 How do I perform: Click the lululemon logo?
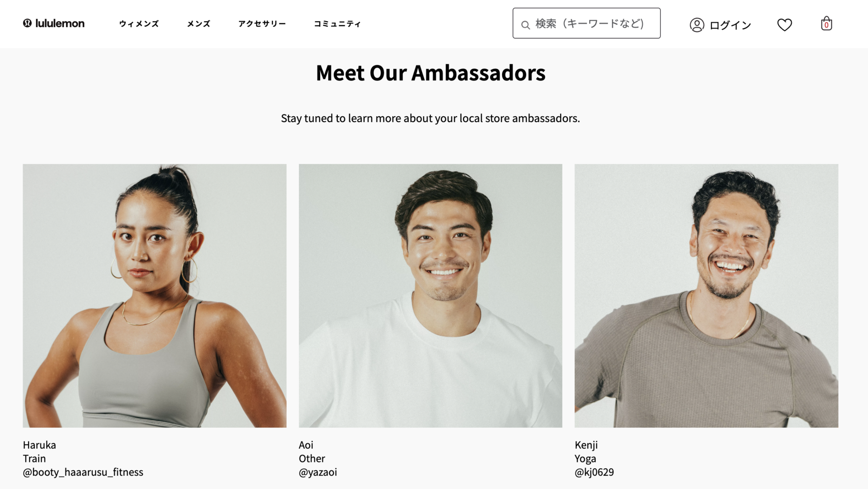click(54, 24)
